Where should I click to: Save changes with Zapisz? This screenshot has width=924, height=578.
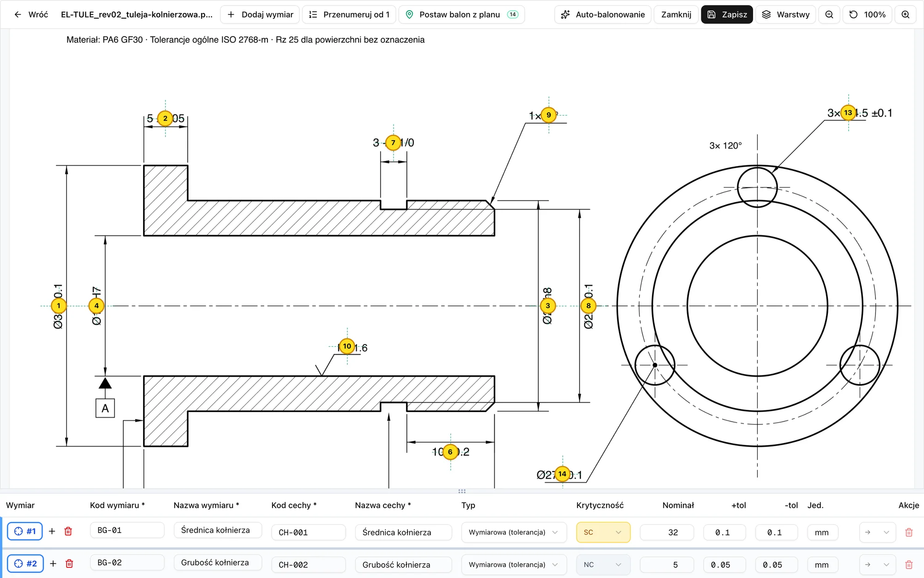(727, 14)
